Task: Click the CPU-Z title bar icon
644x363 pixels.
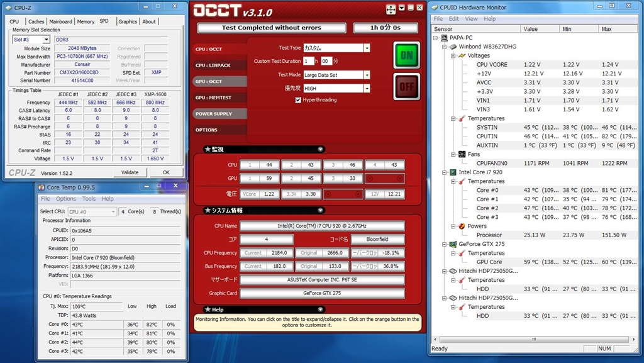Action: coord(10,8)
